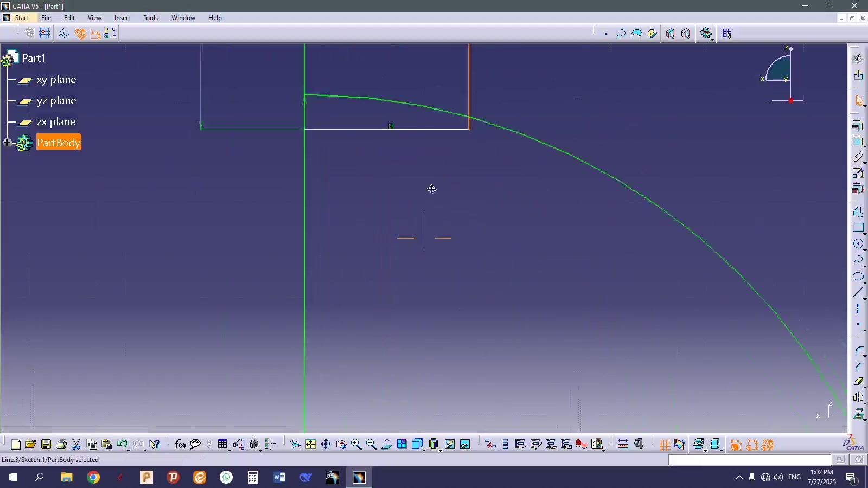Click the Zoom In magnifier

click(x=356, y=445)
